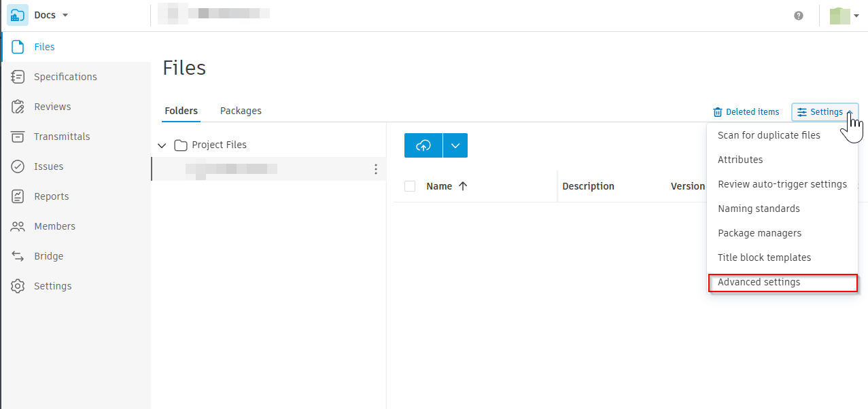Click the sidebar Settings gear icon
Image resolution: width=868 pixels, height=409 pixels.
[18, 286]
